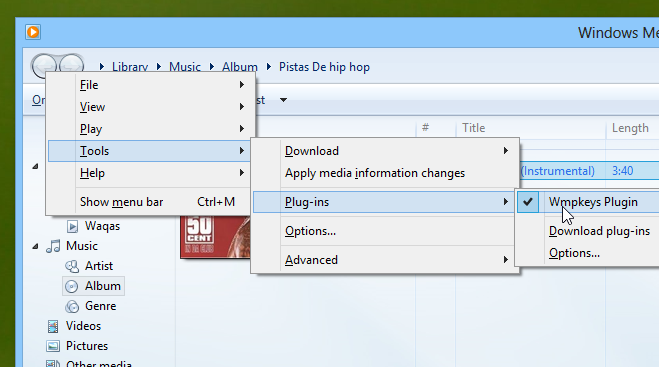The width and height of the screenshot is (659, 367).
Task: Go to Music breadcrumb
Action: tap(185, 67)
